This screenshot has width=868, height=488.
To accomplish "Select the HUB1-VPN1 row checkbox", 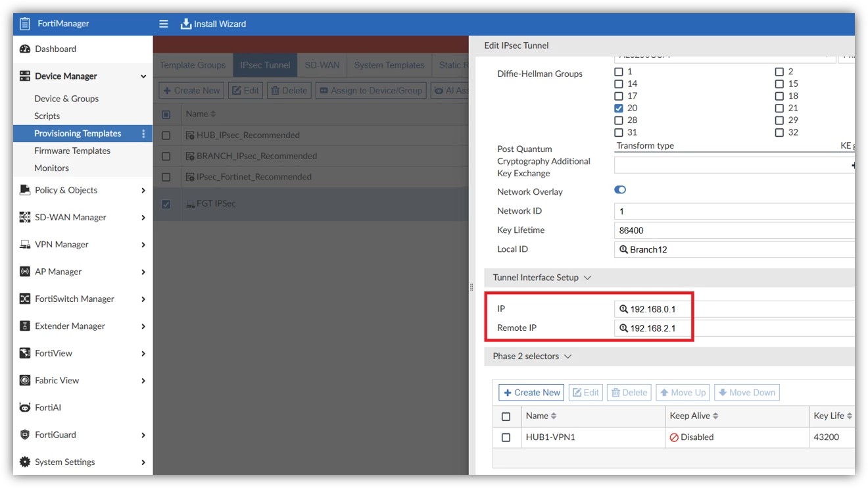I will click(506, 437).
